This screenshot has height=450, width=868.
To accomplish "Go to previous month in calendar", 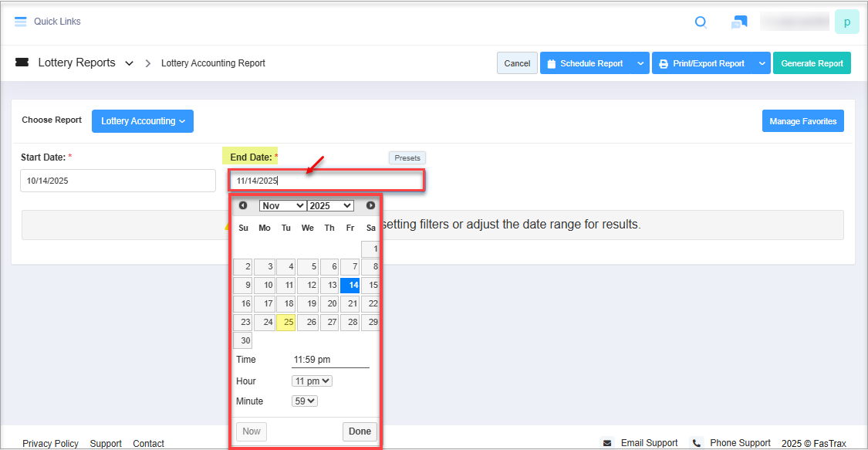I will tap(243, 205).
